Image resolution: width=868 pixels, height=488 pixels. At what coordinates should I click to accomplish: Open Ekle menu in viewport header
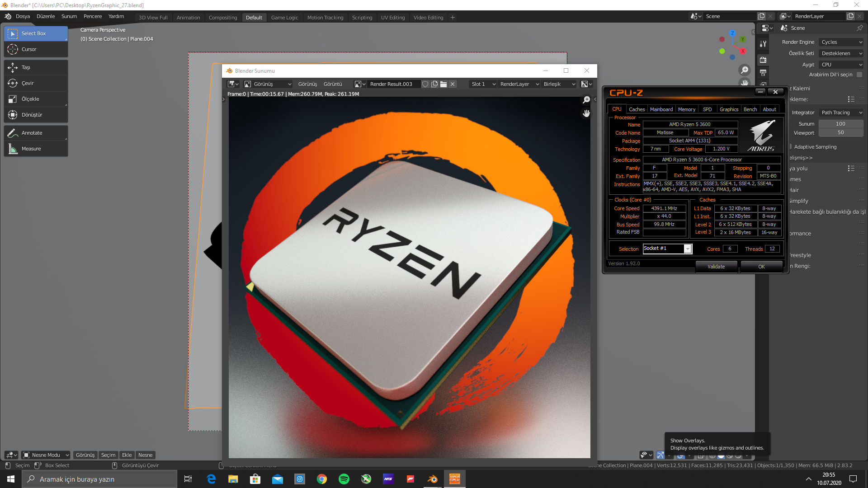click(x=127, y=455)
